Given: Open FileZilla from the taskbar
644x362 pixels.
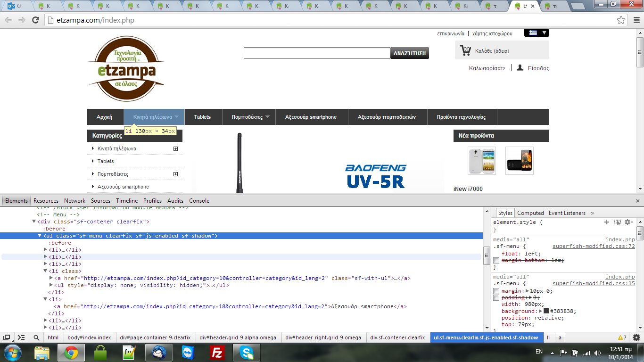Looking at the screenshot, I should pyautogui.click(x=217, y=352).
